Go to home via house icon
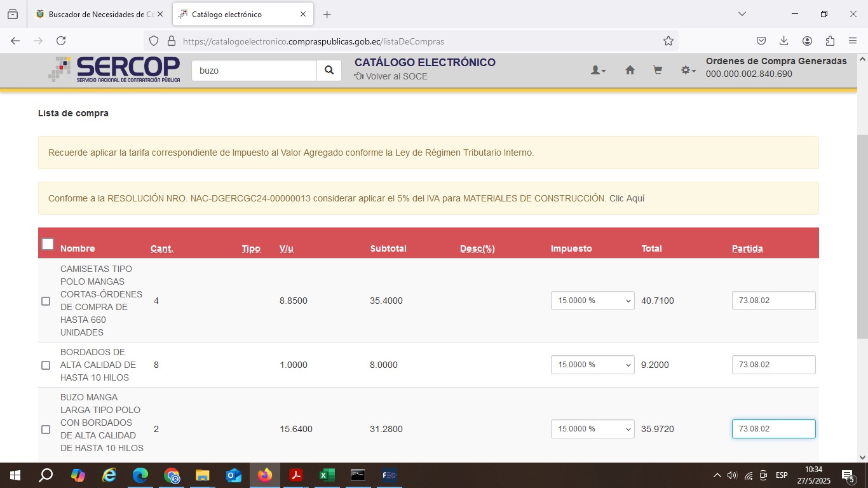The width and height of the screenshot is (868, 488). 630,71
